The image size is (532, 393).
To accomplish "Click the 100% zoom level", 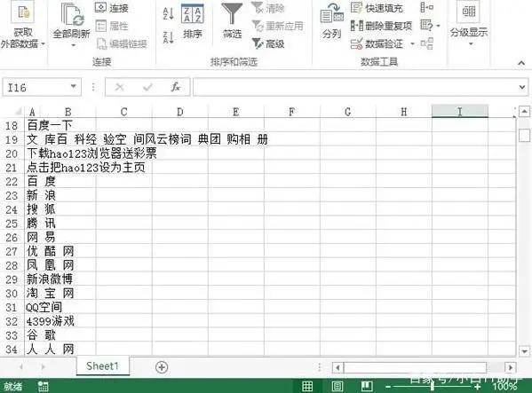I will click(504, 386).
